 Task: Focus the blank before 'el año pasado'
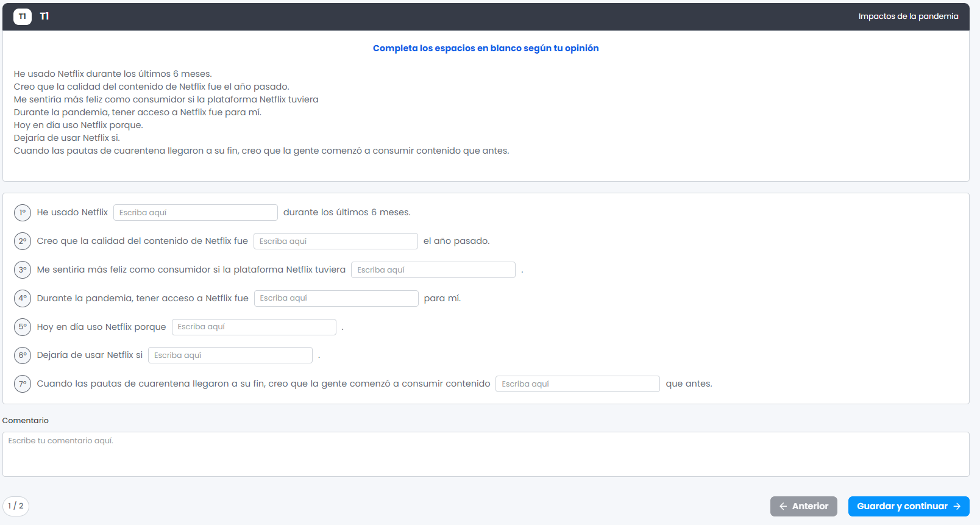pyautogui.click(x=336, y=241)
